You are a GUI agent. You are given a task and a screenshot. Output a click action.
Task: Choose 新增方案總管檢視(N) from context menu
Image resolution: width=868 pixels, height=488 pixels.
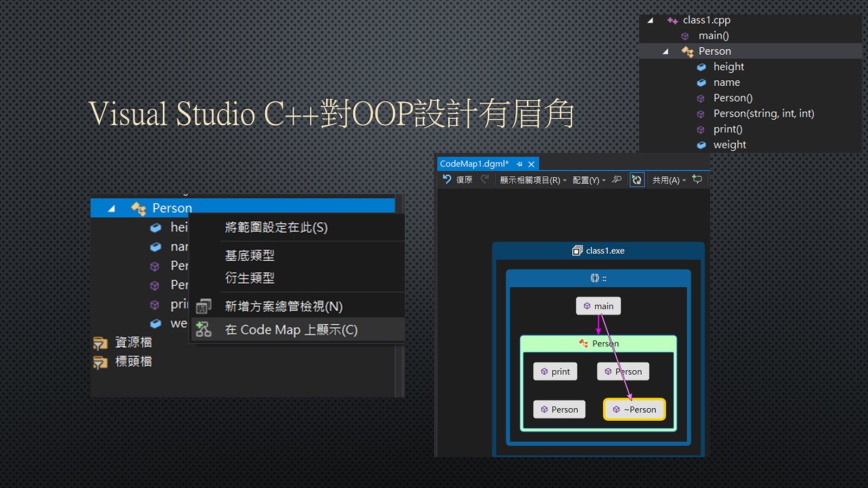tap(284, 306)
